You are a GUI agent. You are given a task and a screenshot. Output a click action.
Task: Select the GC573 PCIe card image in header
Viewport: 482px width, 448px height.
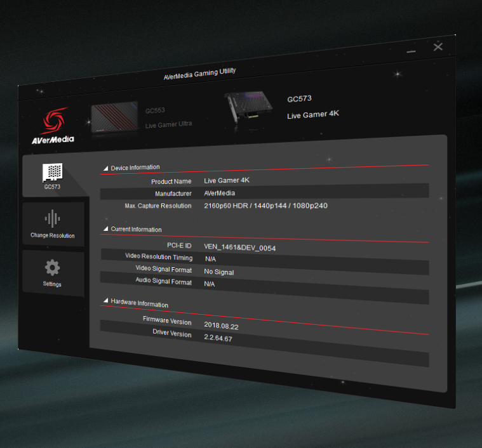point(250,111)
